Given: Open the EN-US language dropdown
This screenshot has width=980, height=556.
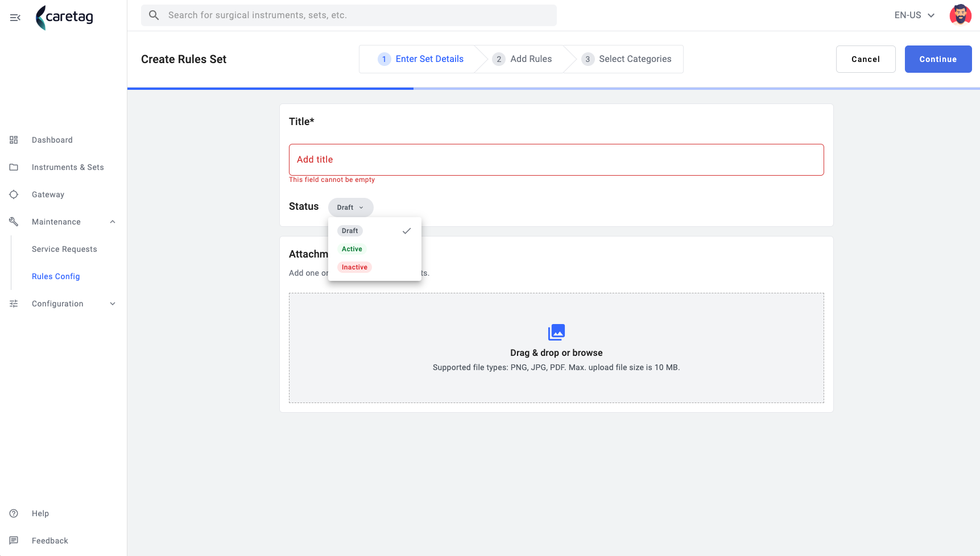Looking at the screenshot, I should (915, 15).
